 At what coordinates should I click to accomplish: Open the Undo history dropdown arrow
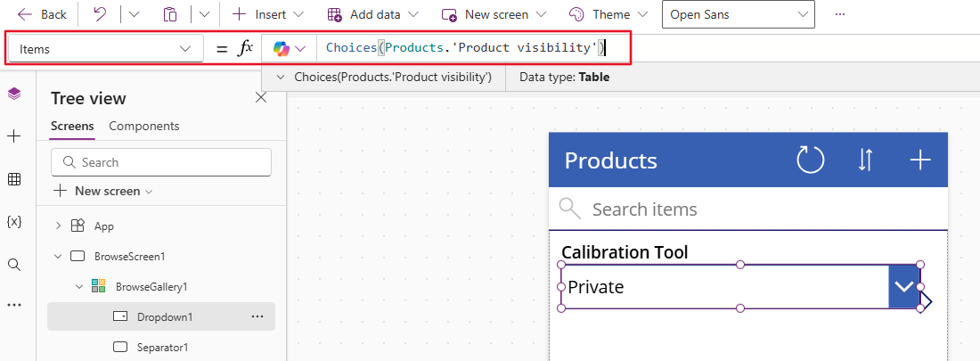click(x=134, y=14)
